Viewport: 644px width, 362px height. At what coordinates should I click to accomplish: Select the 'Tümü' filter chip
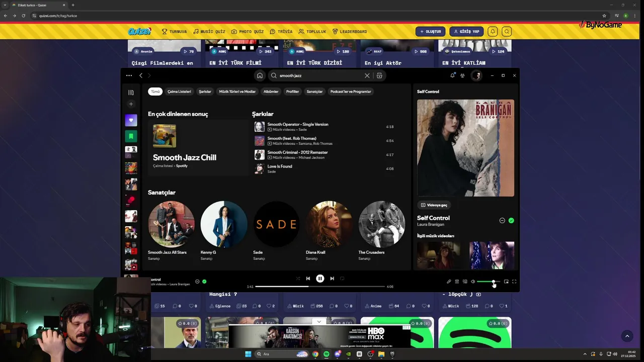155,92
